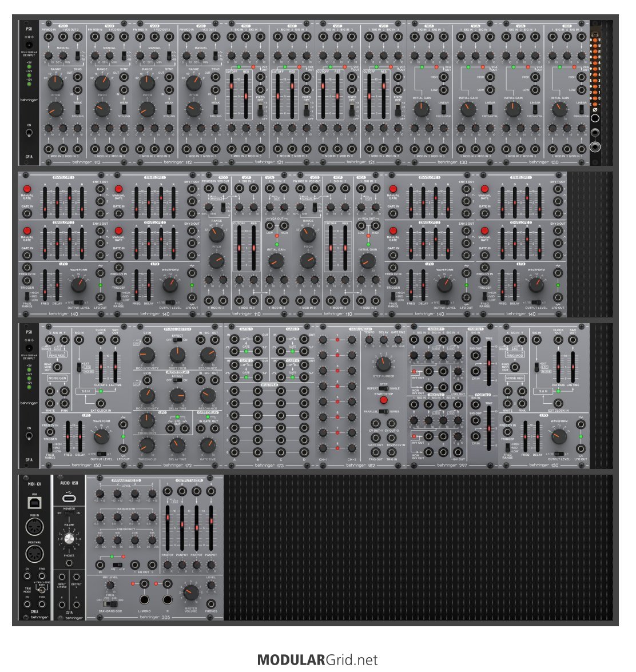Click Multiple row 1 column A jack
The height and width of the screenshot is (672, 636).
[234, 391]
